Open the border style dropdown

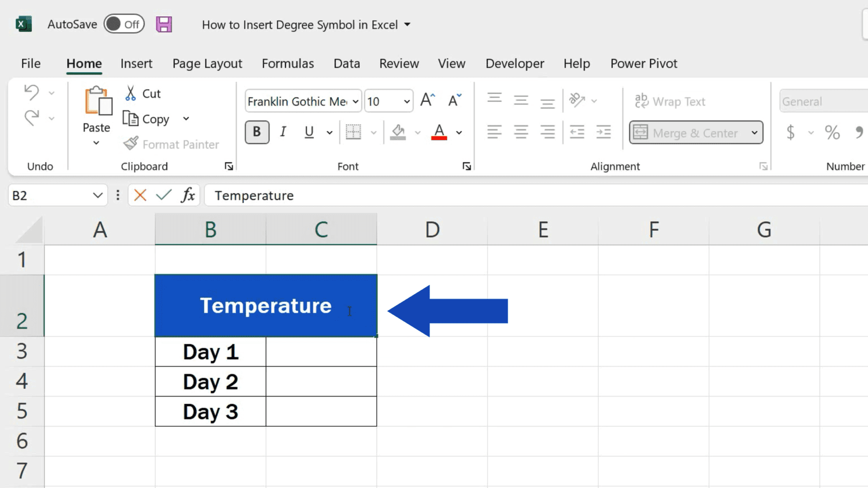click(x=374, y=133)
